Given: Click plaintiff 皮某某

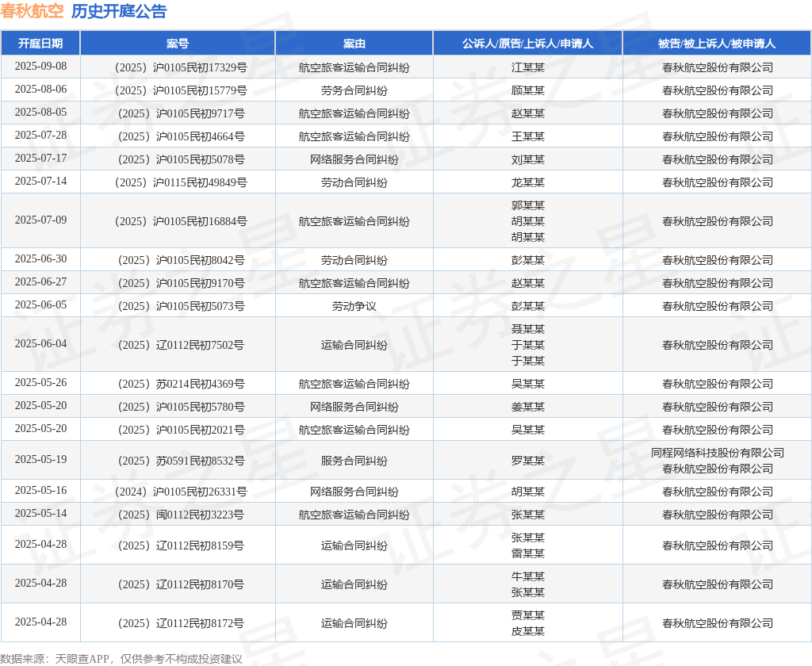Looking at the screenshot, I should [527, 631].
